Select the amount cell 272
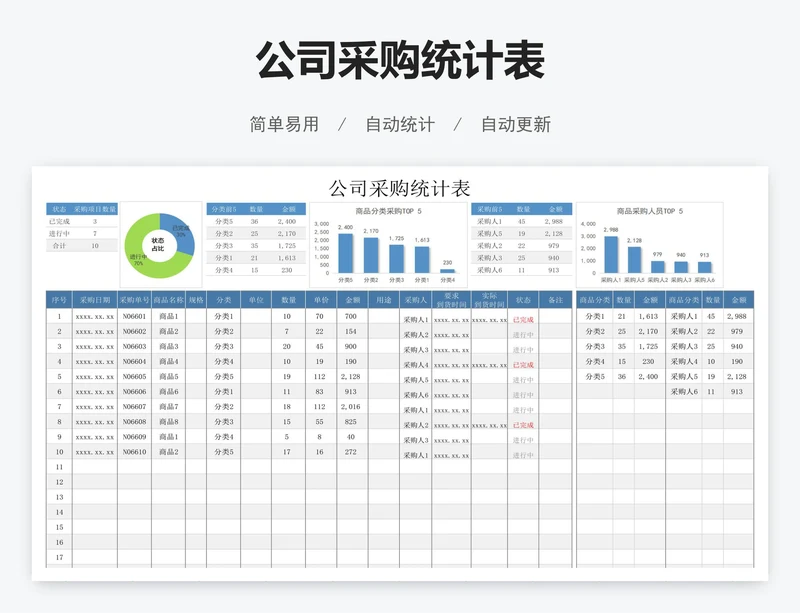 351,452
